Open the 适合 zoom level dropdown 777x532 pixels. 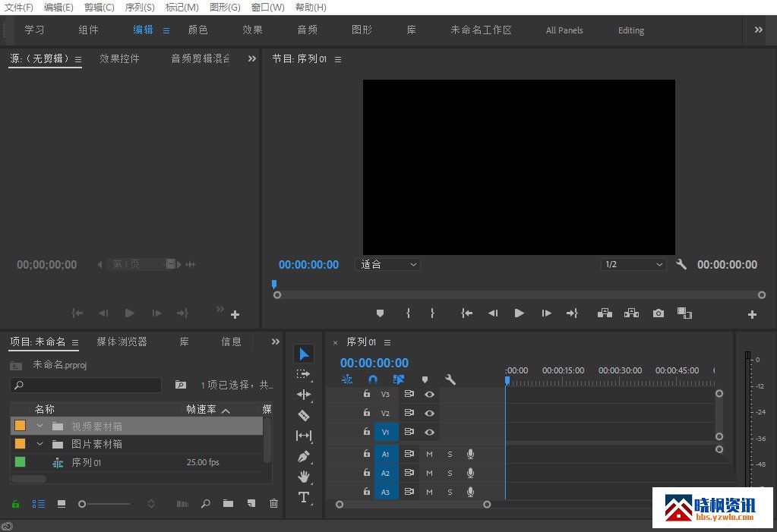click(387, 265)
